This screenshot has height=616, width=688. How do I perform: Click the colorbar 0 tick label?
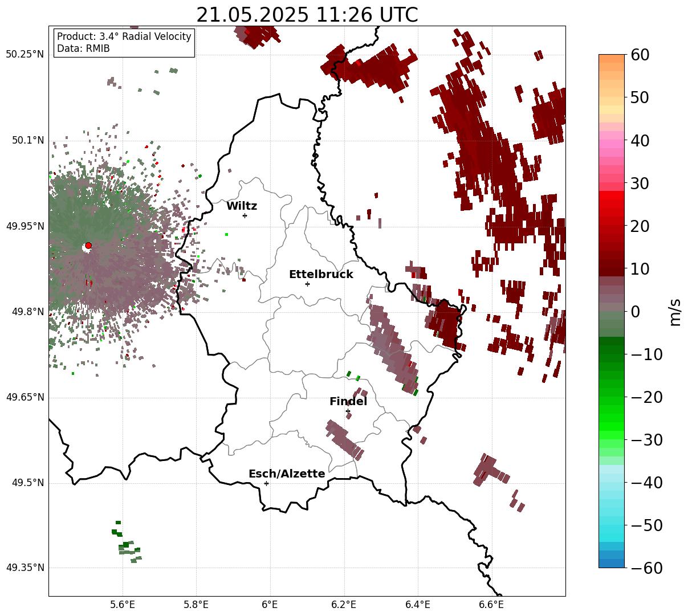635,312
